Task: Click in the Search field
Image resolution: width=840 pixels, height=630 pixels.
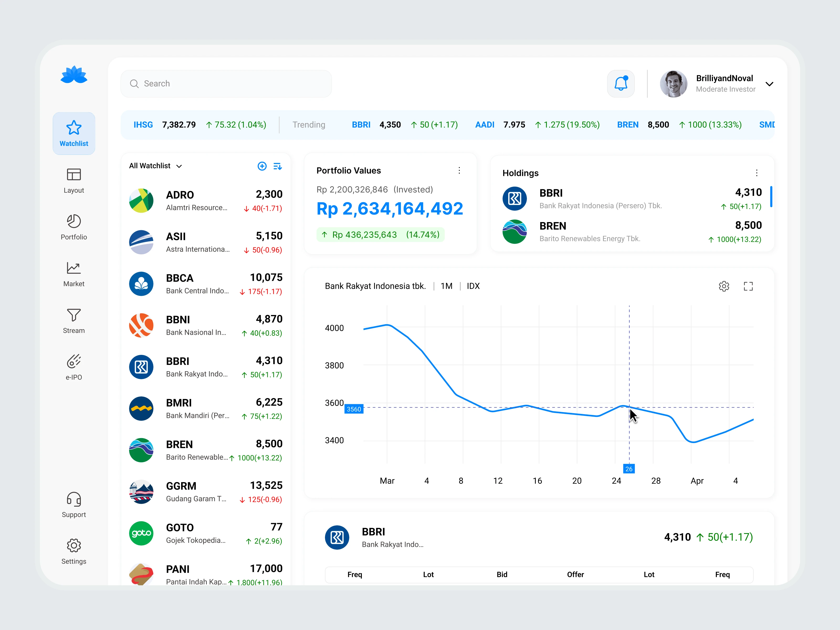Action: pyautogui.click(x=226, y=83)
